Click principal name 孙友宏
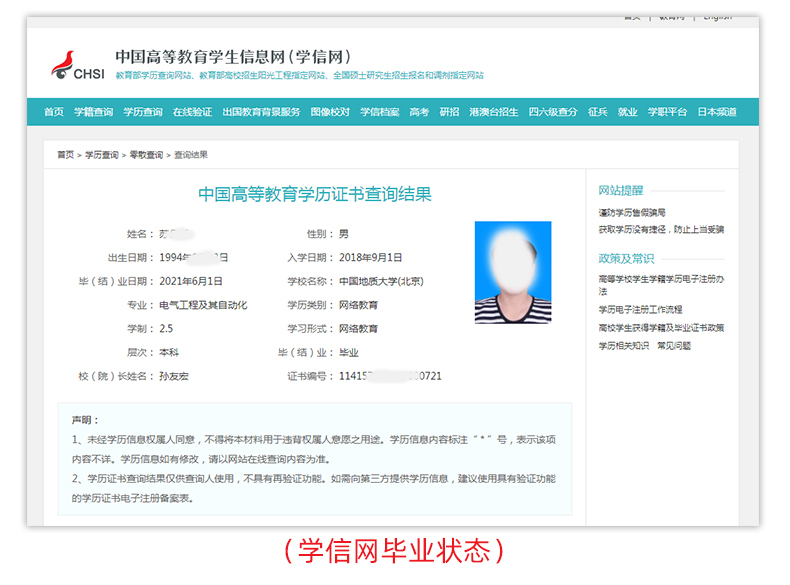790x585 pixels. [x=174, y=376]
